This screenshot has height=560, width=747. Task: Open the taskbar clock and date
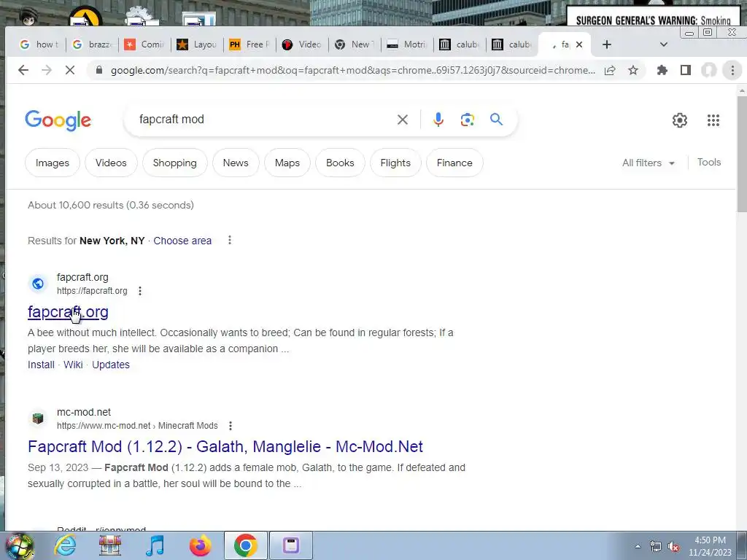point(710,546)
